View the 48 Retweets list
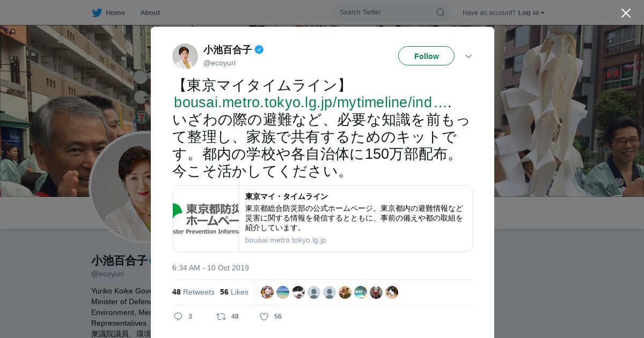Image resolution: width=644 pixels, height=338 pixels. [x=193, y=292]
